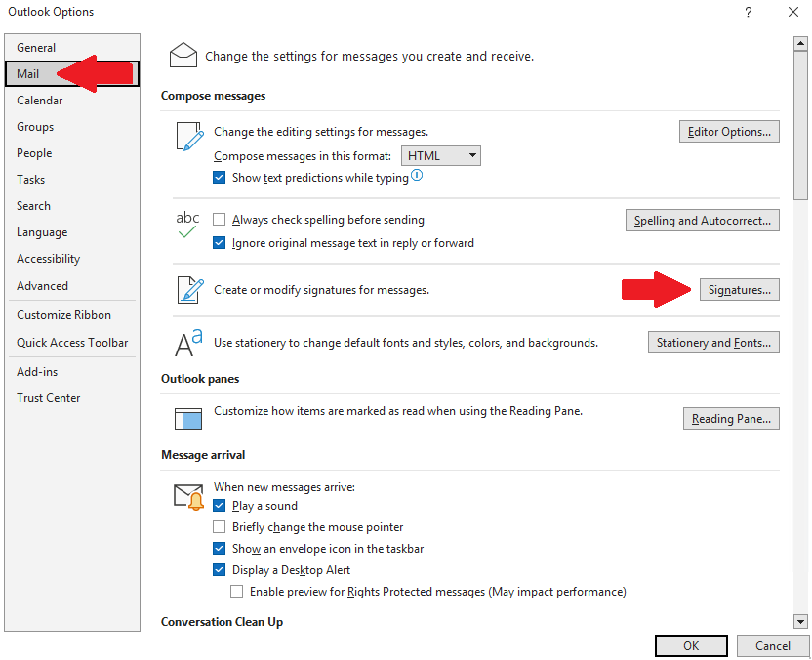Click the Editor Options button

pyautogui.click(x=729, y=132)
